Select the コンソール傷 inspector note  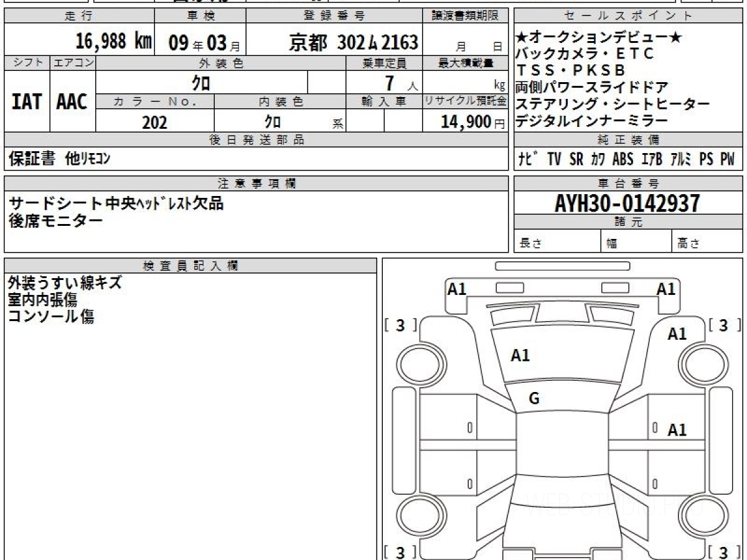tap(51, 317)
